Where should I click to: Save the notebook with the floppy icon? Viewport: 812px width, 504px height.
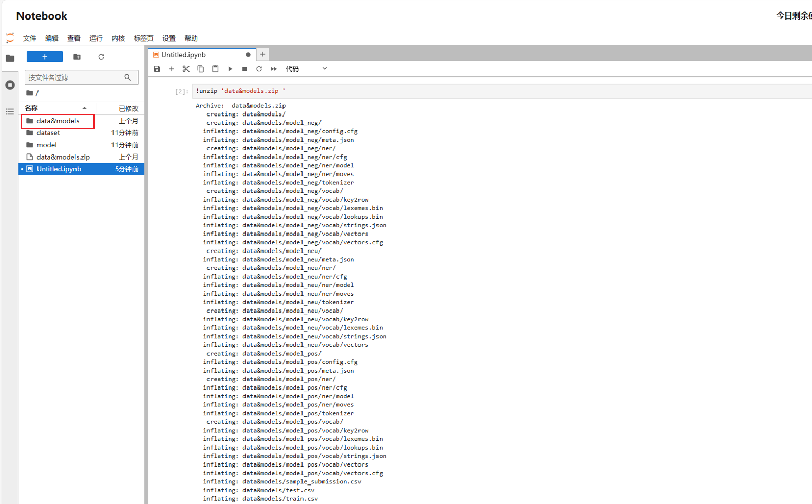point(157,69)
